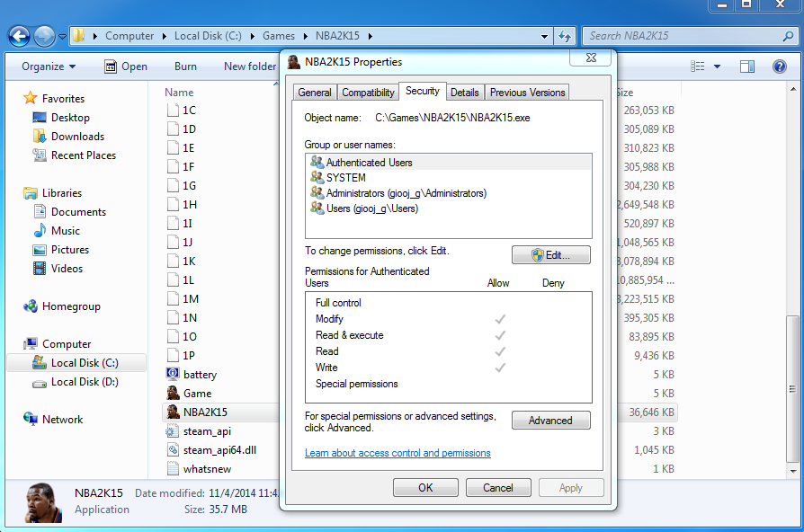Click the refresh button beside address bar

tap(565, 36)
